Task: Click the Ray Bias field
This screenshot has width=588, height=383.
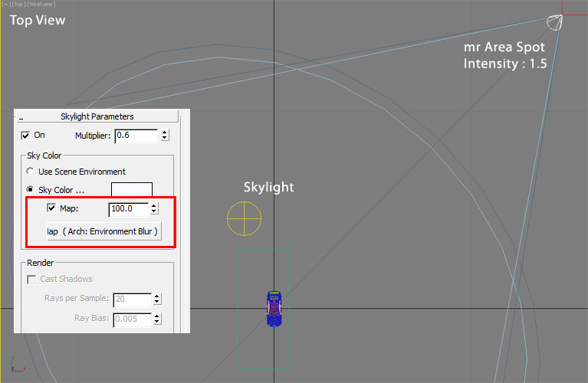Action: click(x=133, y=319)
